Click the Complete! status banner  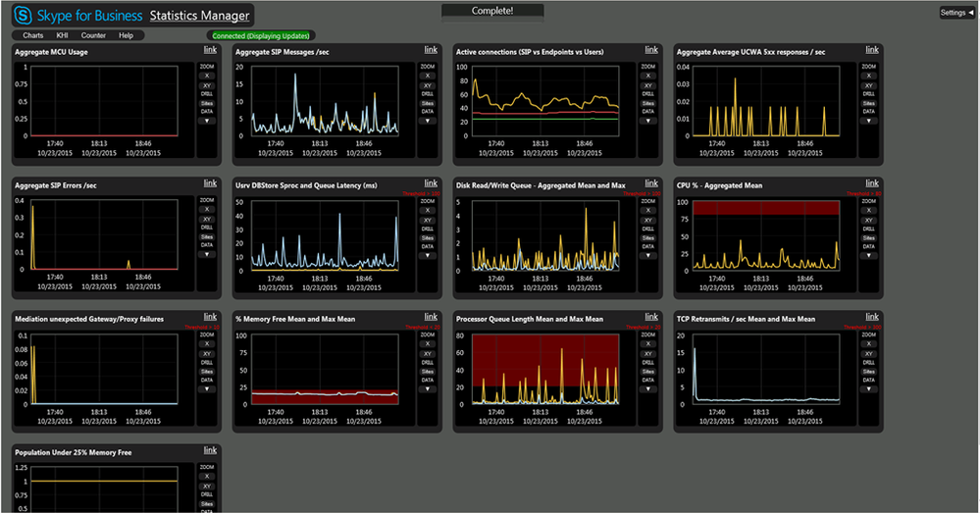[492, 11]
